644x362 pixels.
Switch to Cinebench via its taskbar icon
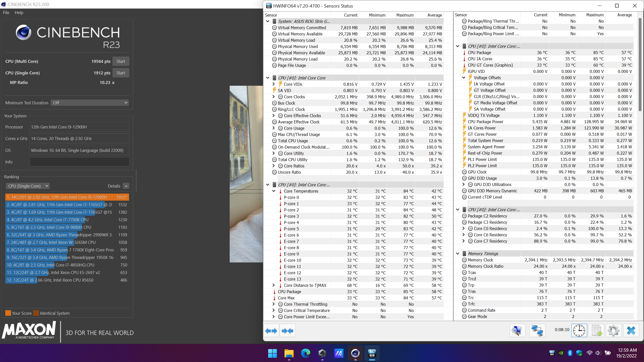tap(355, 353)
